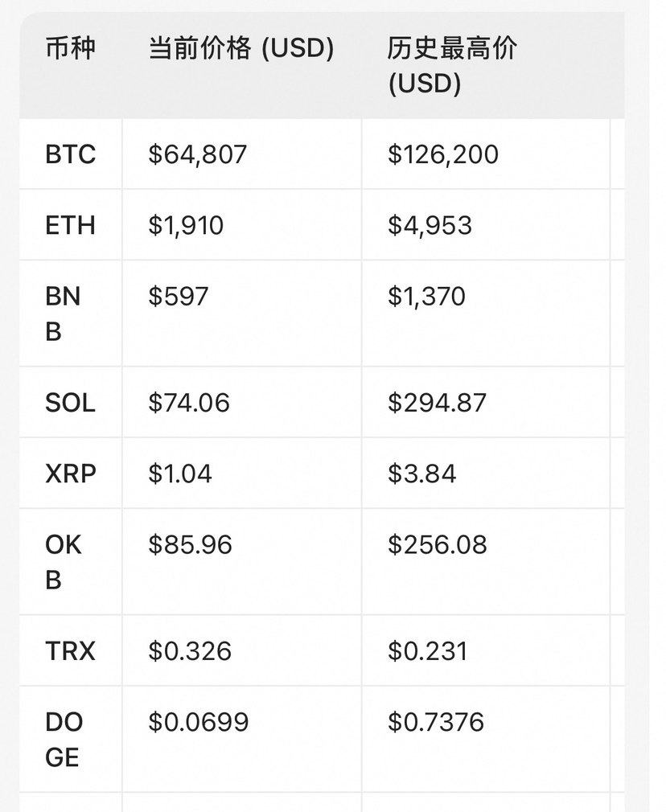The width and height of the screenshot is (666, 812).
Task: Click ETH current price $1,910
Action: (186, 225)
